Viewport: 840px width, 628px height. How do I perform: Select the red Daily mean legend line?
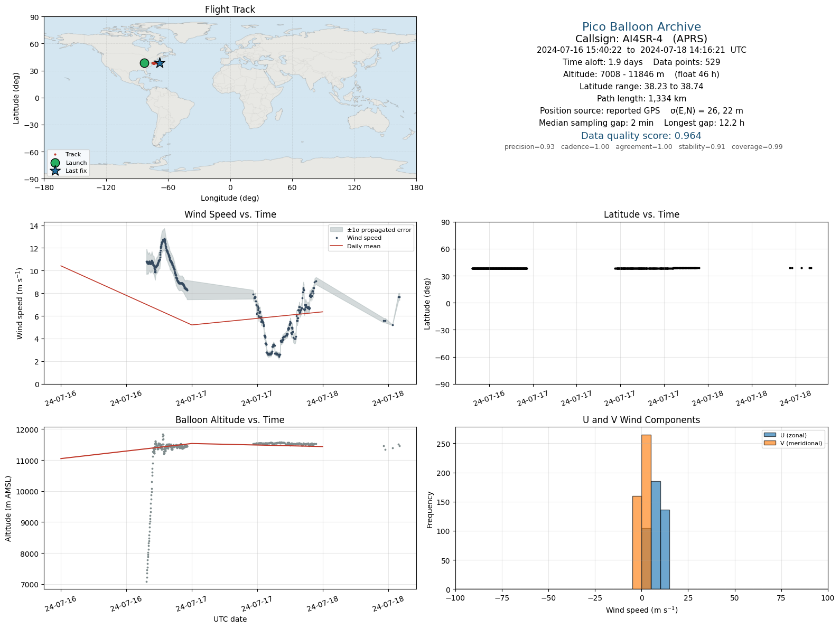click(337, 246)
